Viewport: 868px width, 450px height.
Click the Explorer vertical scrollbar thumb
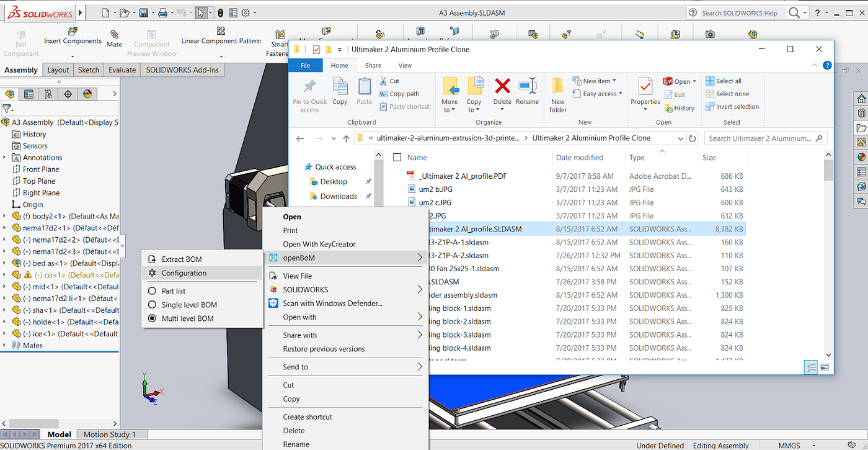(828, 170)
